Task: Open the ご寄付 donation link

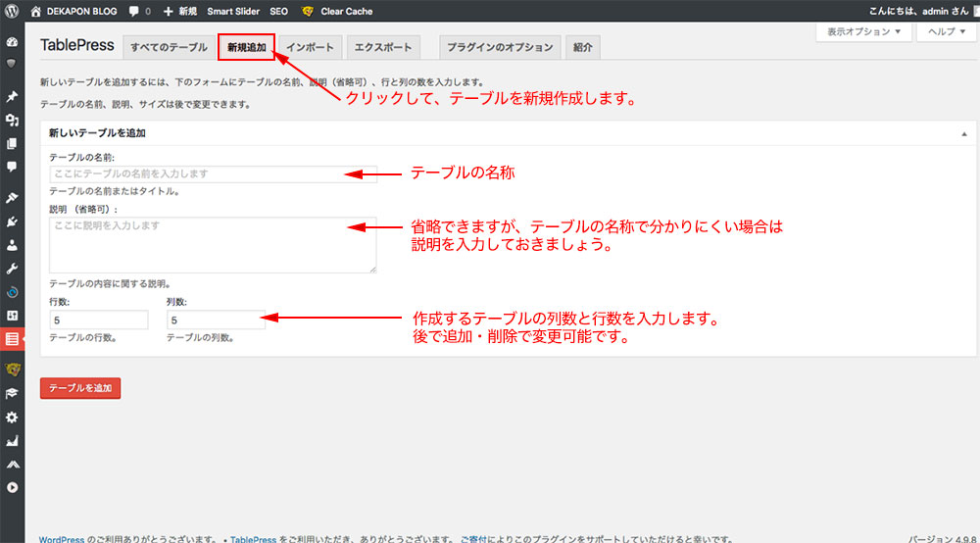Action: pyautogui.click(x=473, y=539)
